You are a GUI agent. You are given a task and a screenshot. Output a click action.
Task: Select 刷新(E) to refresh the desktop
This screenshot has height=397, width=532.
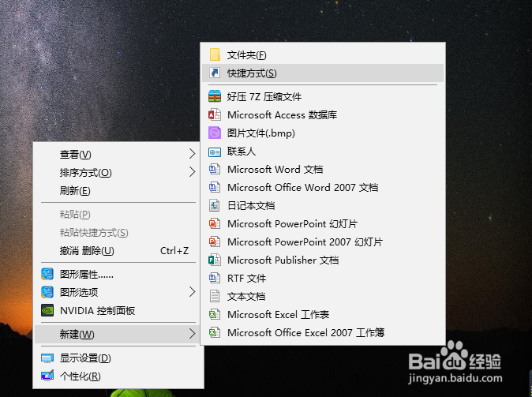tap(118, 191)
